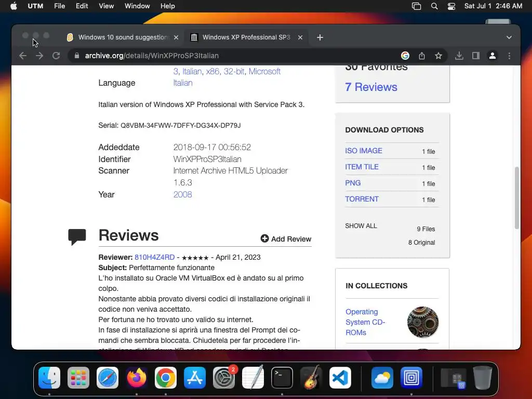Select the serial key text Q8VBM-34FWW-7DFFY-DG34X-DP79J
The width and height of the screenshot is (532, 399).
pos(180,125)
